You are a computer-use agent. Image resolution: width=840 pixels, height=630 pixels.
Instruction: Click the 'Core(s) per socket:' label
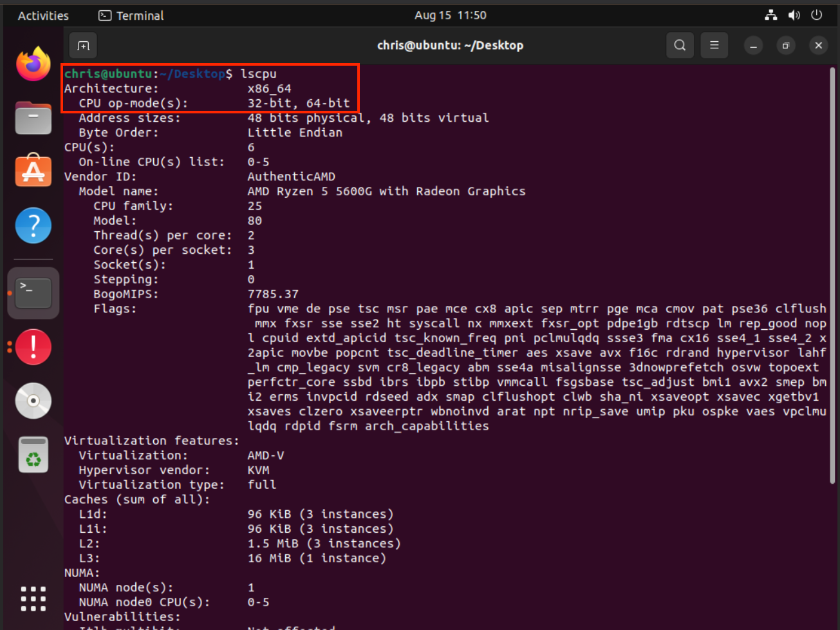point(163,250)
